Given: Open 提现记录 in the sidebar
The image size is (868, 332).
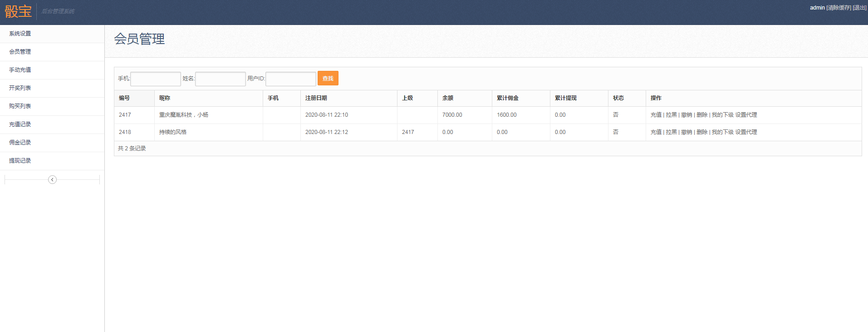Looking at the screenshot, I should 20,161.
